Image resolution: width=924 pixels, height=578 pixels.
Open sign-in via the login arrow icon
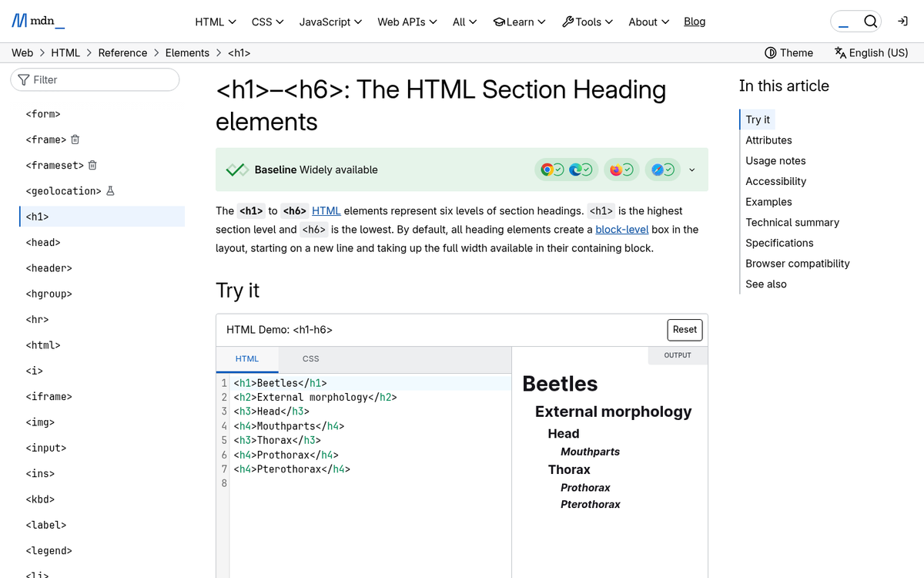902,21
